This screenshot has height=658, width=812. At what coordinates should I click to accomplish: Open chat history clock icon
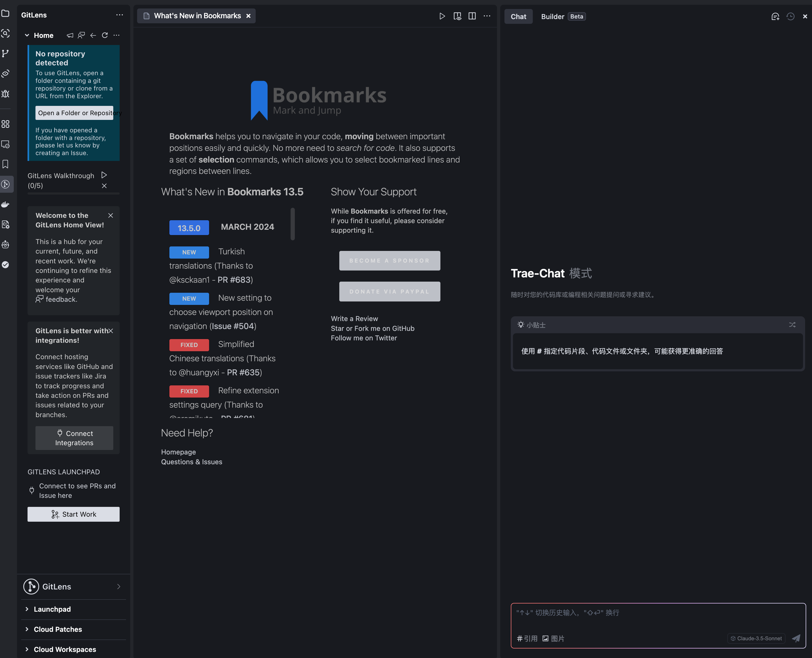tap(790, 16)
